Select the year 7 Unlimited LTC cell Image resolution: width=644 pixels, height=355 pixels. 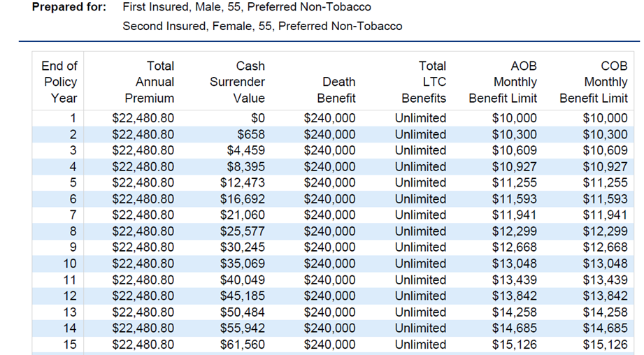tap(420, 215)
